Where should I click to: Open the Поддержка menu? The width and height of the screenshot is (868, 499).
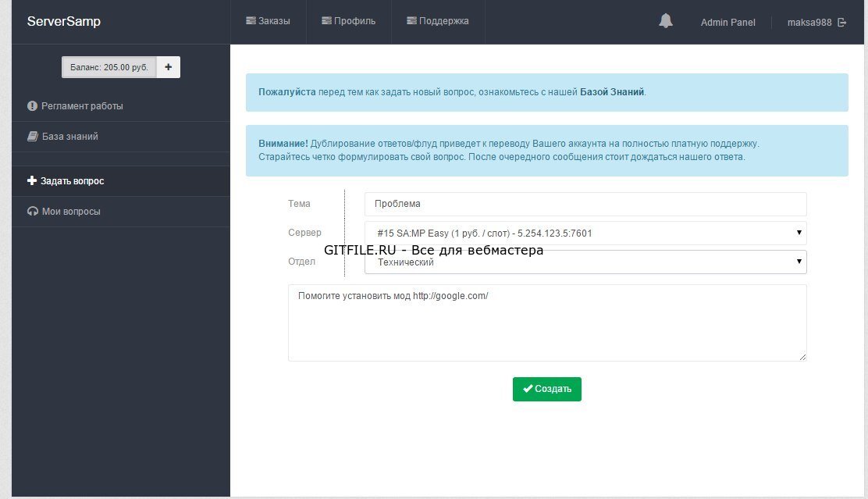click(x=438, y=21)
